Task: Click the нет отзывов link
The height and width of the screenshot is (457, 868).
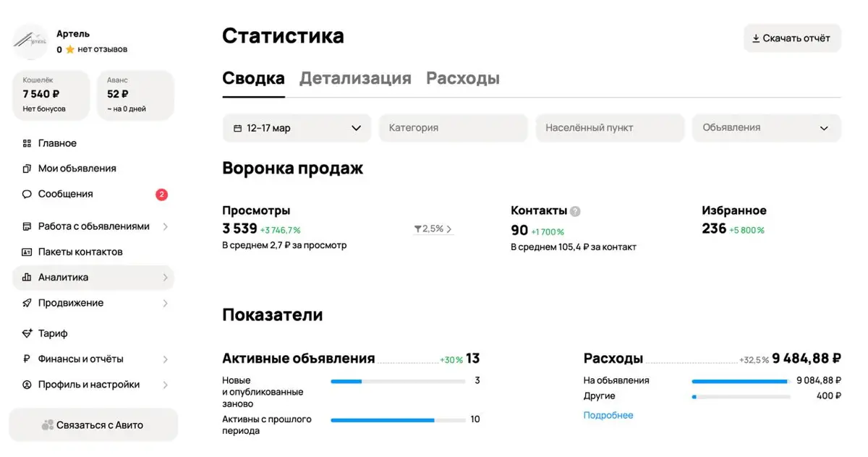Action: 103,50
